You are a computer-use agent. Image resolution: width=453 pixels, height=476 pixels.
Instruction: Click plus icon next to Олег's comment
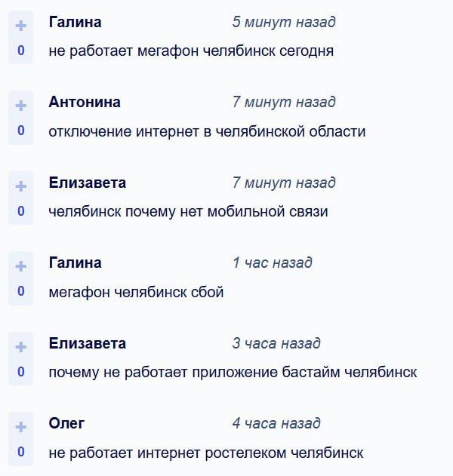(20, 428)
